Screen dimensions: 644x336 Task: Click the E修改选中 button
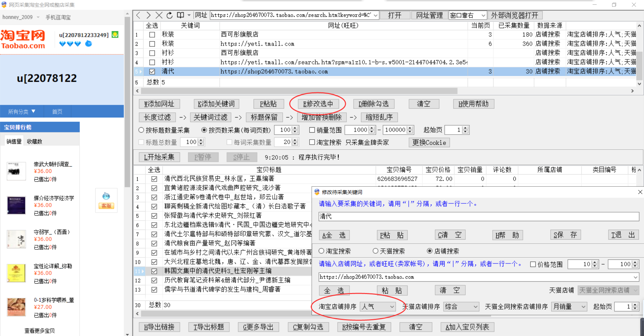(318, 104)
